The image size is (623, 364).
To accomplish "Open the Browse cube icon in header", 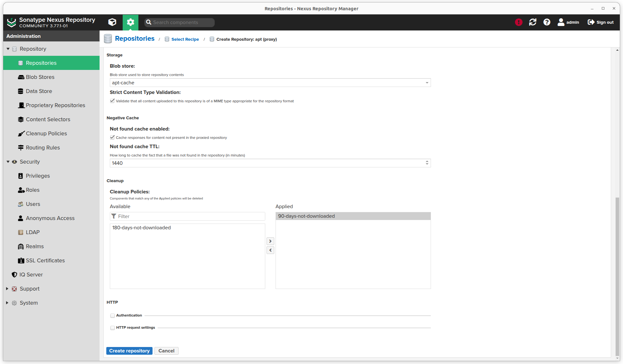I will pos(112,22).
